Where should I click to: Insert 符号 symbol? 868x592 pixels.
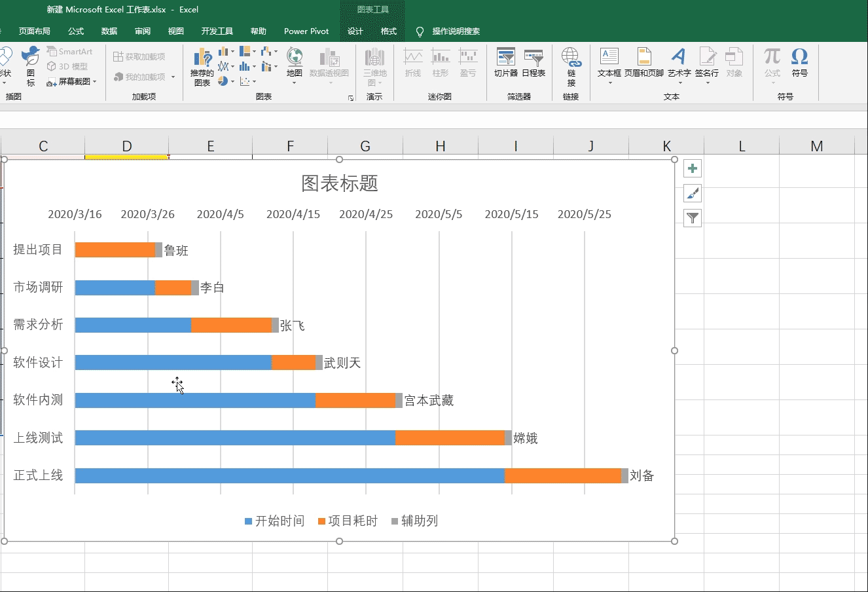800,62
